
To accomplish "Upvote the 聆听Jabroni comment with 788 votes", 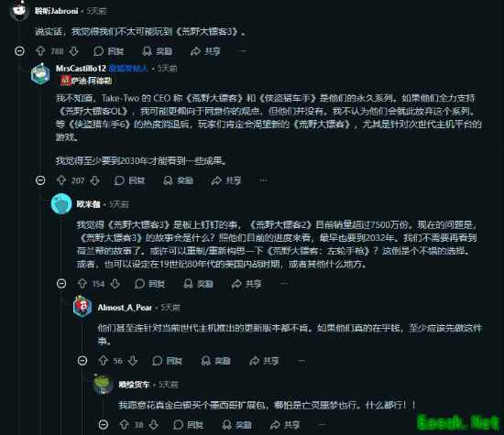I will tap(40, 51).
